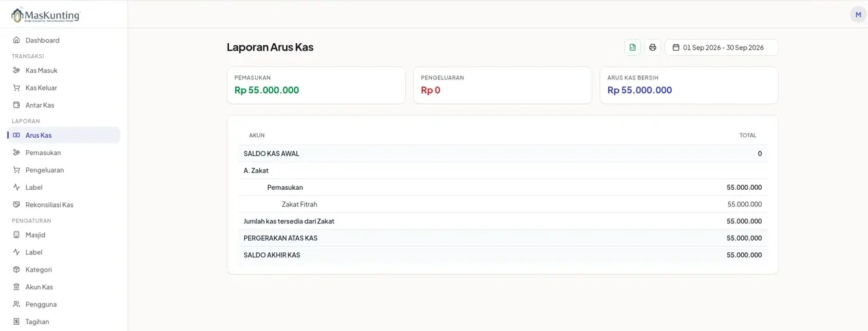Click the SALDO AKHIR KAS row label
The image size is (868, 331).
click(x=272, y=255)
